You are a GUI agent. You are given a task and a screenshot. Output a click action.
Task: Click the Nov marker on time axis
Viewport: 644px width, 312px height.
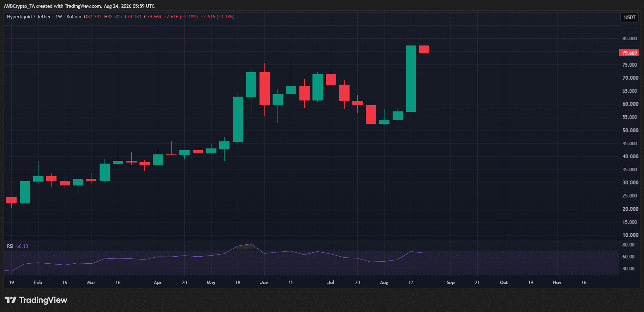[557, 282]
